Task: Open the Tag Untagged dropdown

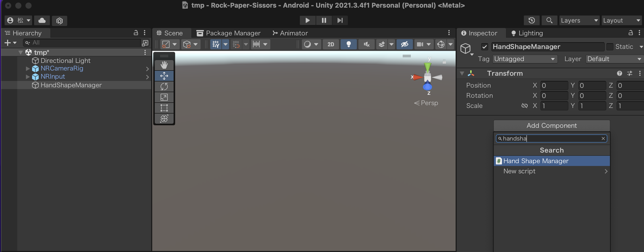Action: click(525, 59)
